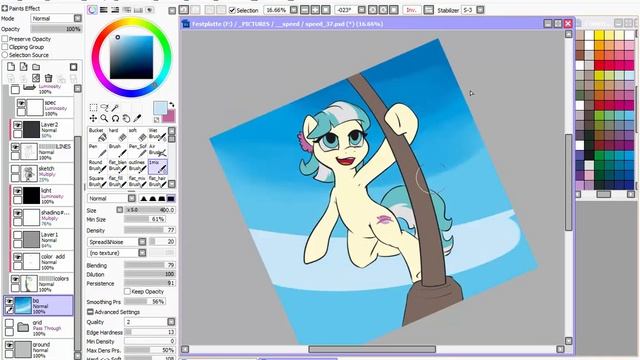Select the Pen tool
Viewport: 640px width, 360px height.
[98, 150]
